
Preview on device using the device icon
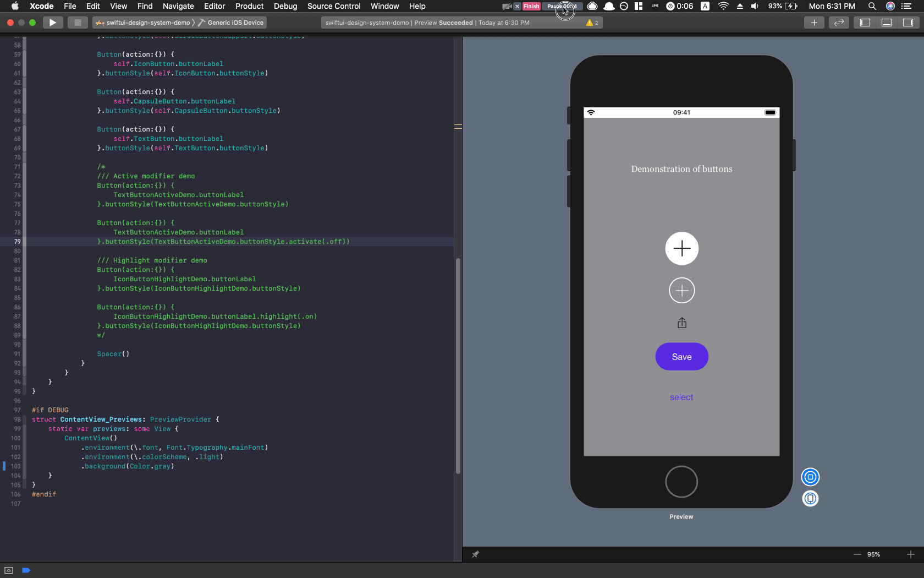810,499
